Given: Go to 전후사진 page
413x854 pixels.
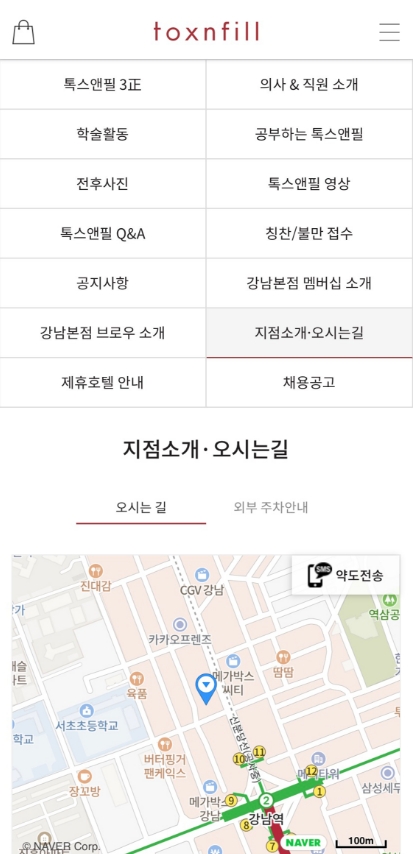Looking at the screenshot, I should point(103,184).
